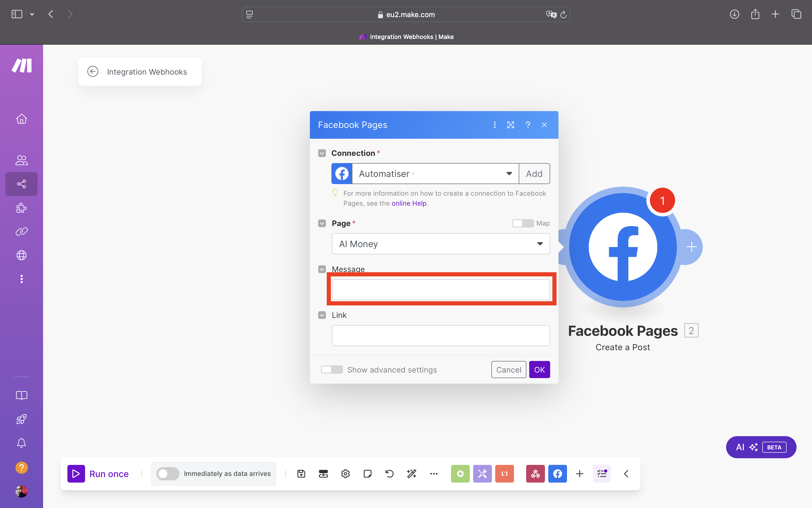Show Safari tab overview icon
Image resolution: width=812 pixels, height=508 pixels.
point(796,14)
